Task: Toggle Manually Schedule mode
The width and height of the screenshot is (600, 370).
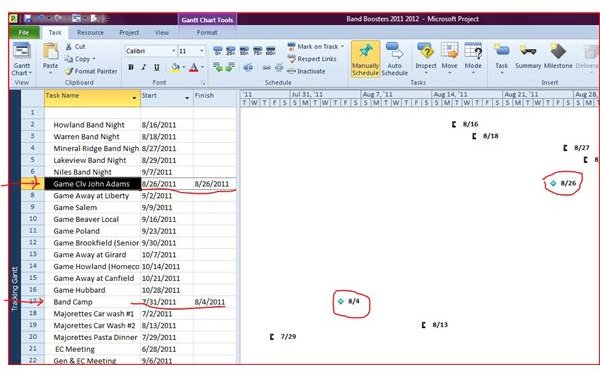Action: click(365, 59)
